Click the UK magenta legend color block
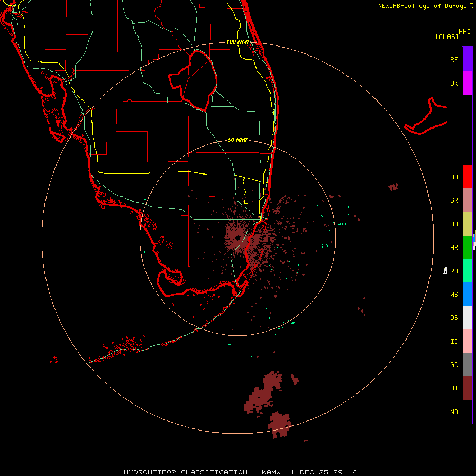476x476 pixels. point(467,83)
